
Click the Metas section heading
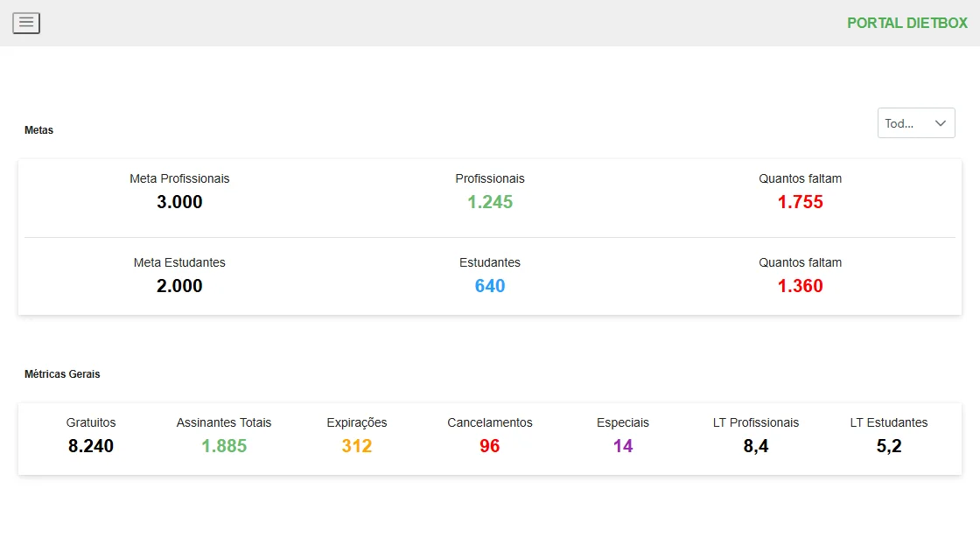coord(38,130)
